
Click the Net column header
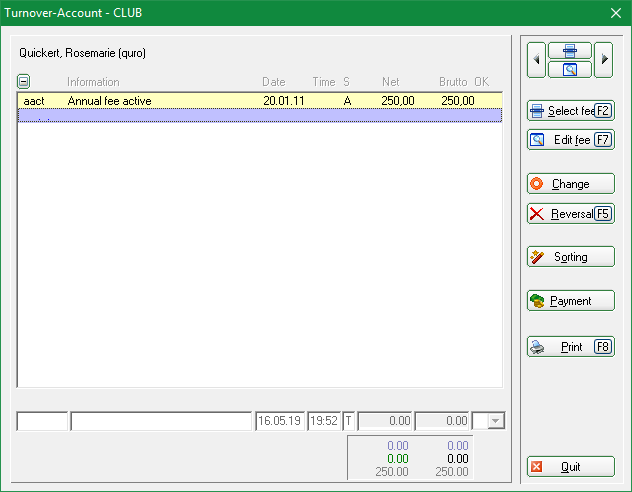[391, 82]
